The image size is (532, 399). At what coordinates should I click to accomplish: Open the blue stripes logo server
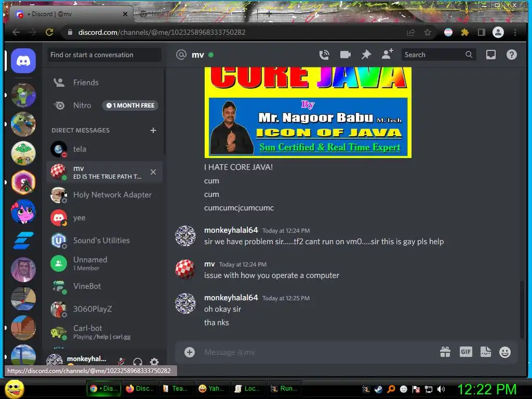(23, 241)
